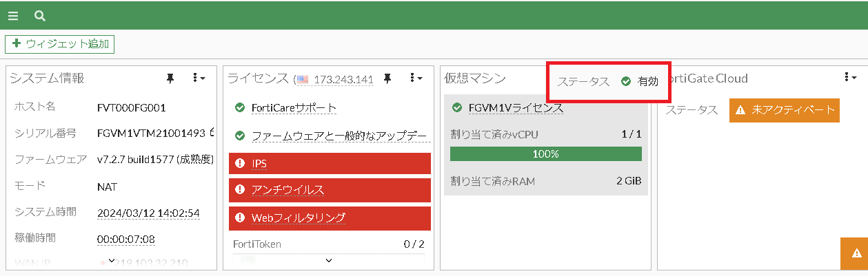
Task: Select the red アンチウイルス license row
Action: click(330, 189)
